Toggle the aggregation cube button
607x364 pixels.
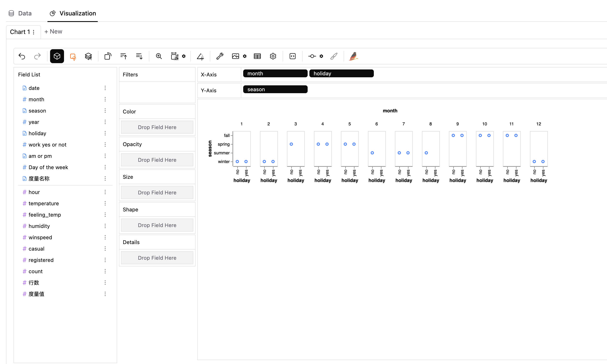tap(57, 56)
